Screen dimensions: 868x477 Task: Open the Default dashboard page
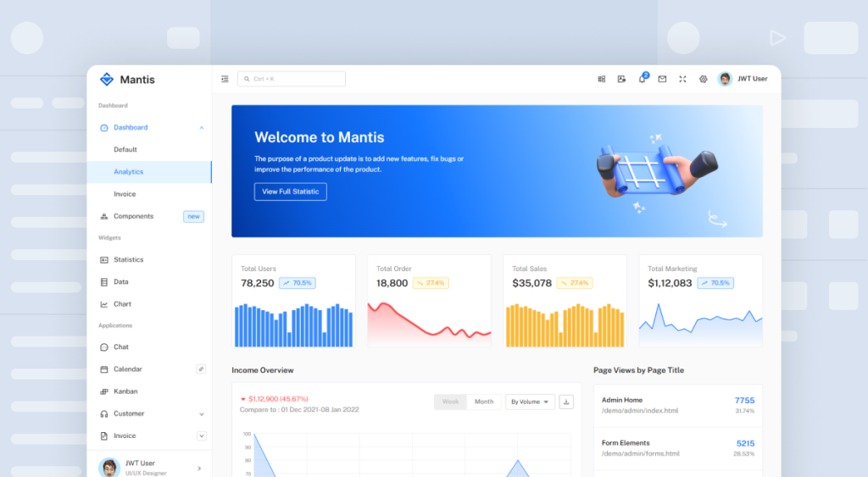point(149,149)
